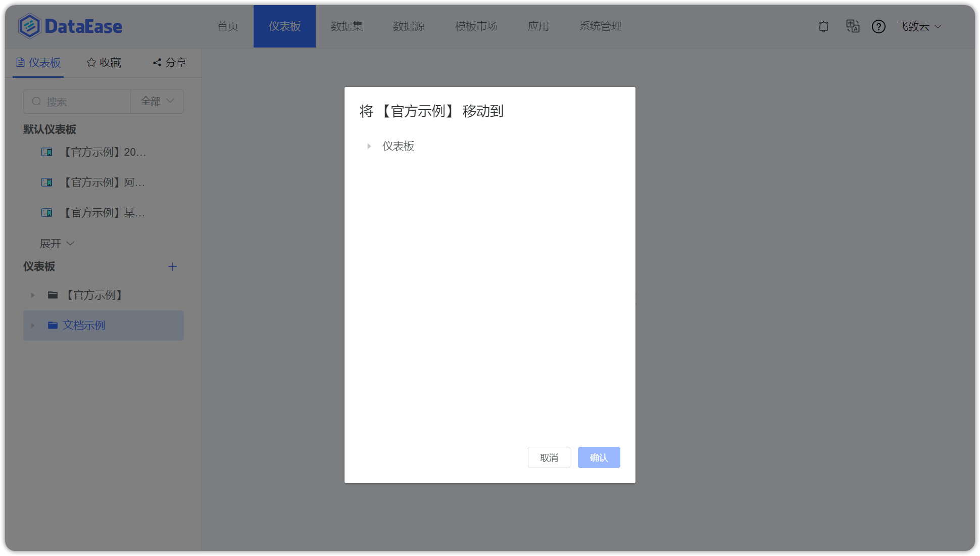Cancel the dialog with 取消
The width and height of the screenshot is (980, 556).
tap(549, 457)
